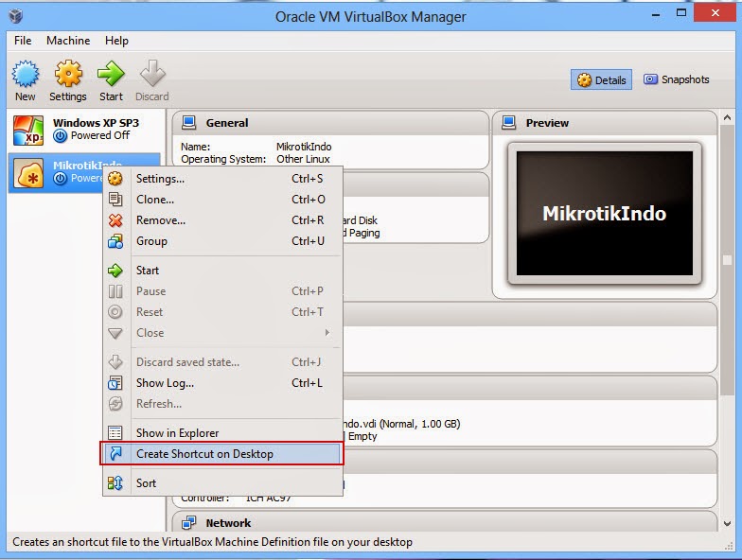The image size is (742, 560).
Task: Click the gear icon beside Settings... menu entry
Action: [115, 179]
